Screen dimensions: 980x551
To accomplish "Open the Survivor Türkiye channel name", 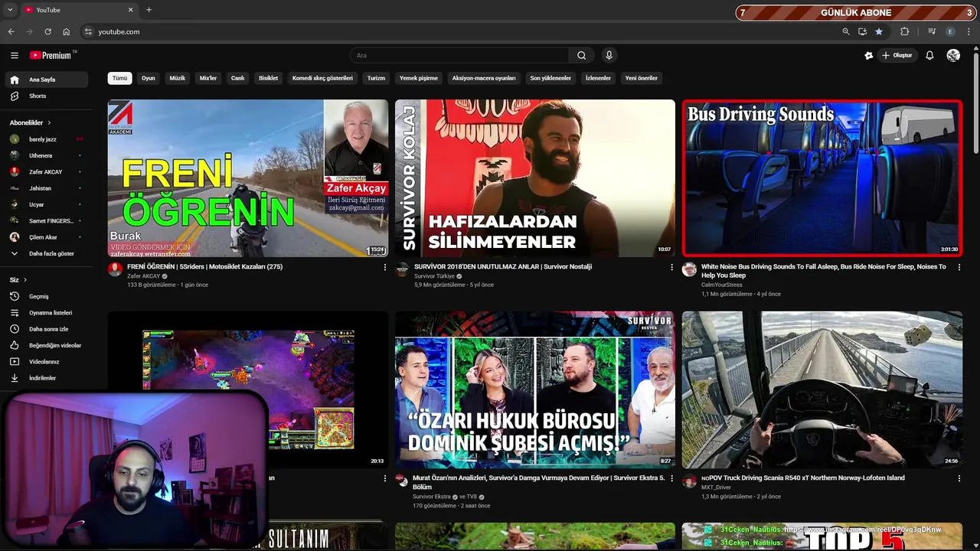I will 434,276.
